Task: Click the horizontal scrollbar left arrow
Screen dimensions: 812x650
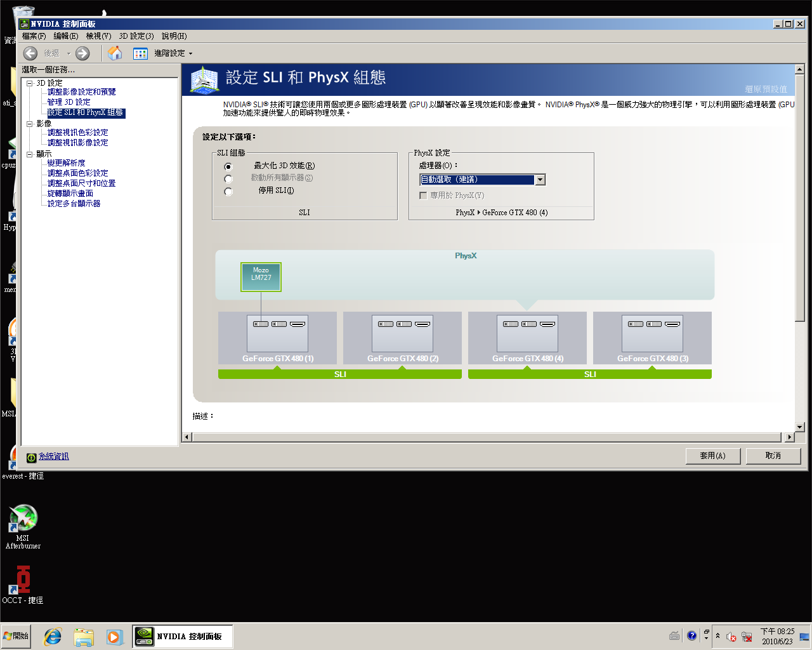Action: [187, 437]
